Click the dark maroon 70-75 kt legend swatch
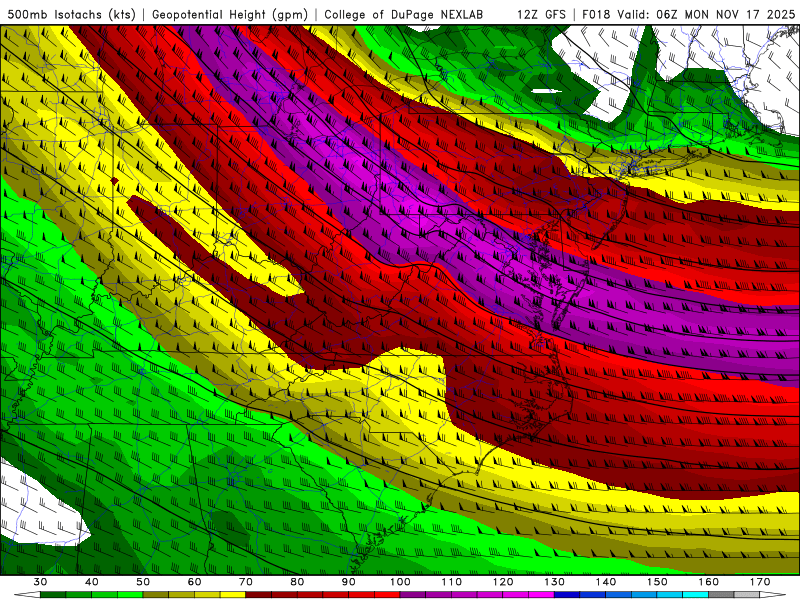 click(259, 595)
